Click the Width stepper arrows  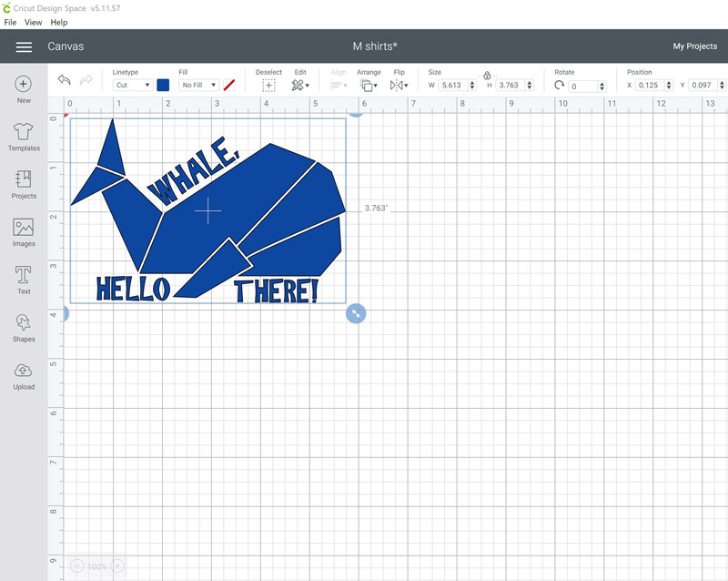point(472,85)
